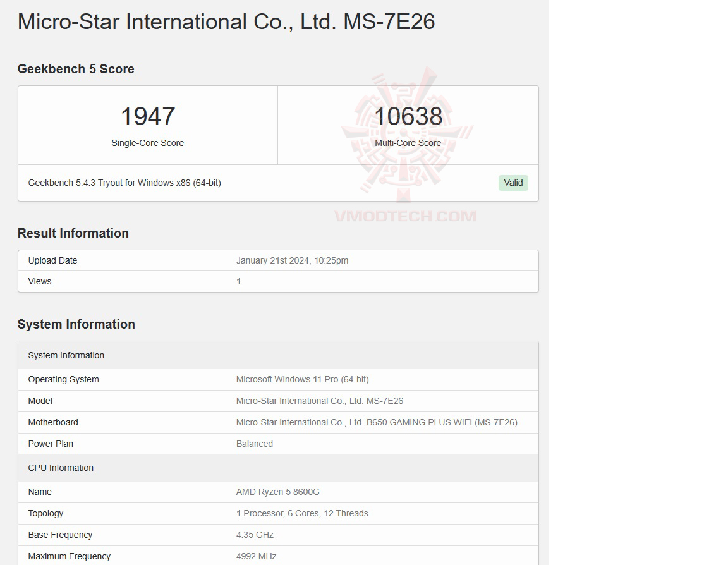
Task: Click the value 'Microsoft Windows 11 Pro (64-bit)'
Action: coord(302,379)
